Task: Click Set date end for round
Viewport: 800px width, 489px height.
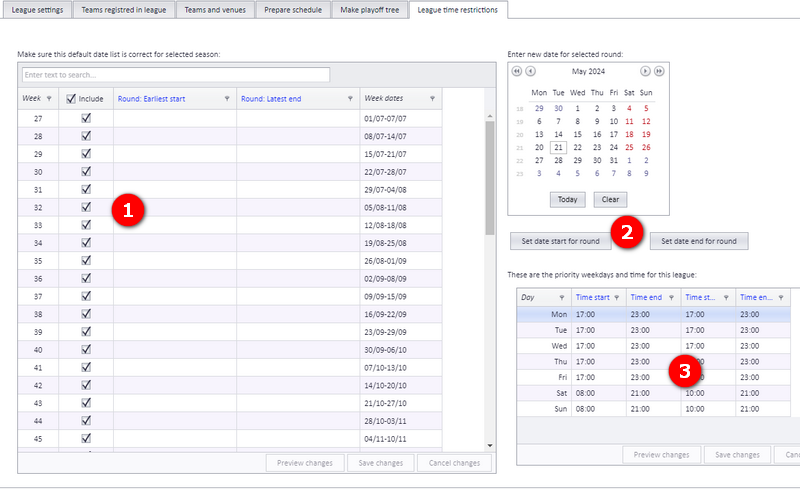Action: (698, 241)
